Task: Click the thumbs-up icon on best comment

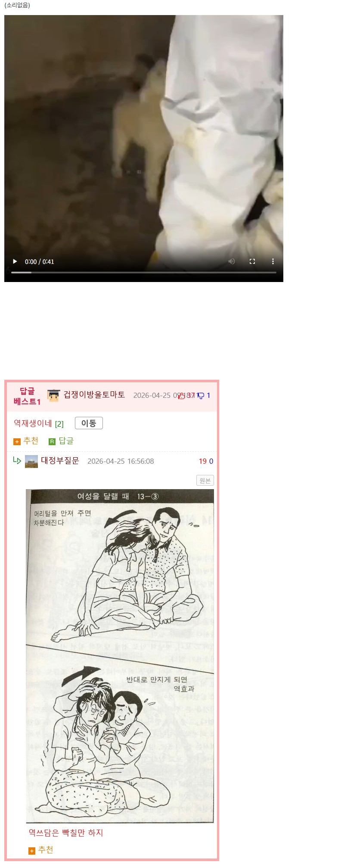Action: 182,396
